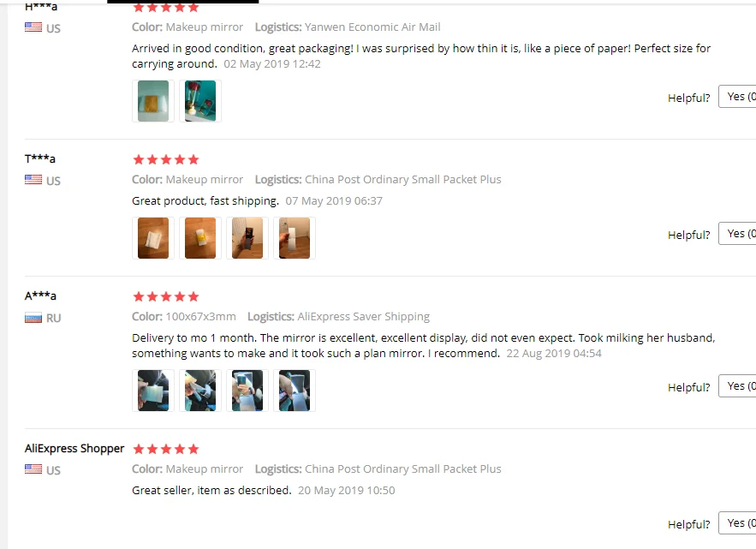View second photo in T***a's review
756x549 pixels.
click(200, 238)
